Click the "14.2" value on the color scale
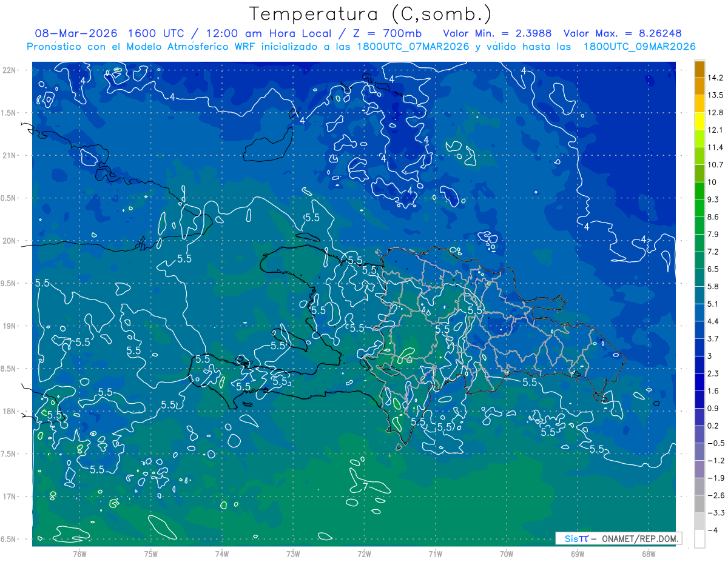The width and height of the screenshot is (728, 562). 716,78
